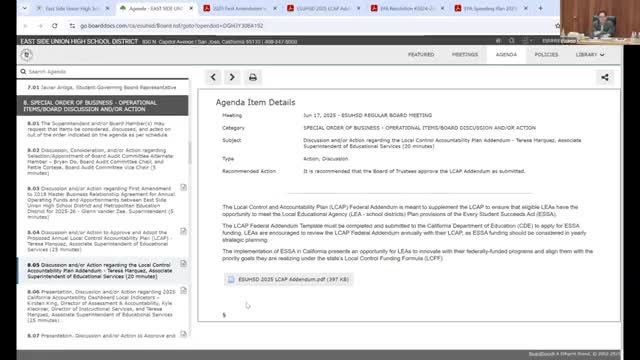Switch to the Policies tab

[x=546, y=55]
